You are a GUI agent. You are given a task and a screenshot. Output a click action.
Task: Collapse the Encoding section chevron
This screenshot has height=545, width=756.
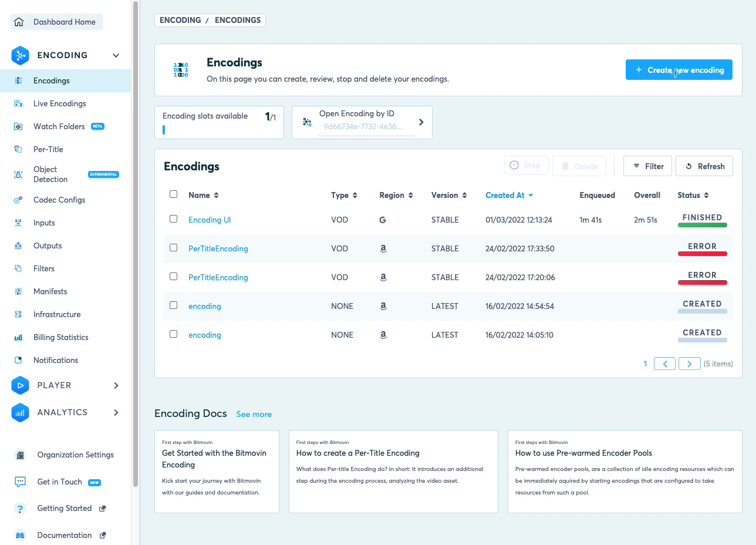pos(116,55)
